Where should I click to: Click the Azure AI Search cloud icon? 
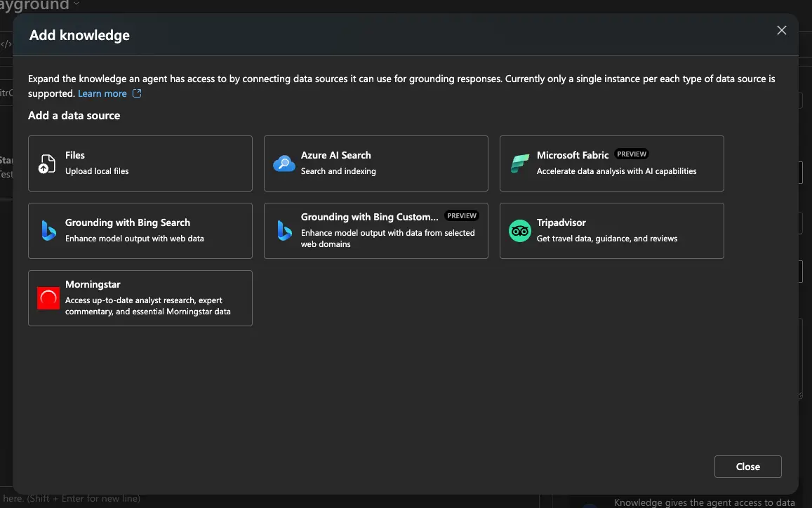284,163
